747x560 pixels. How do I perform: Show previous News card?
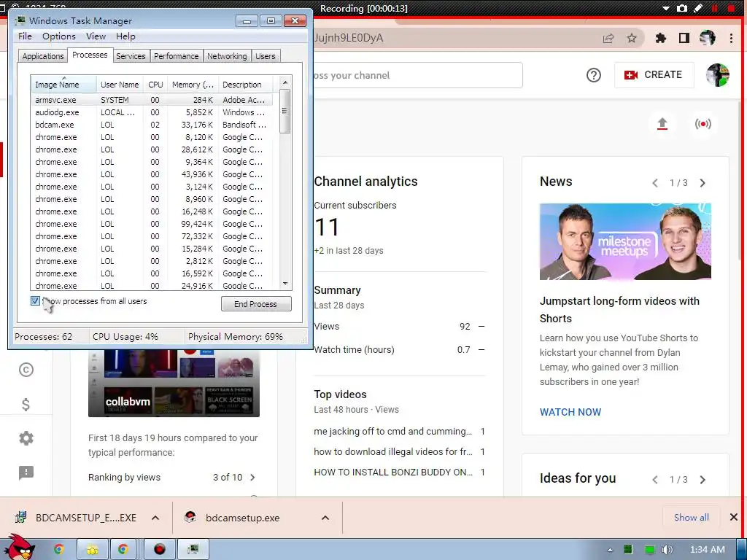tap(655, 183)
